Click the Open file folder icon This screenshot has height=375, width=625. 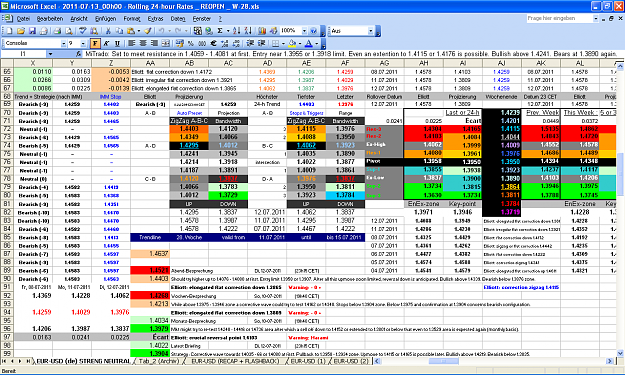[21, 31]
